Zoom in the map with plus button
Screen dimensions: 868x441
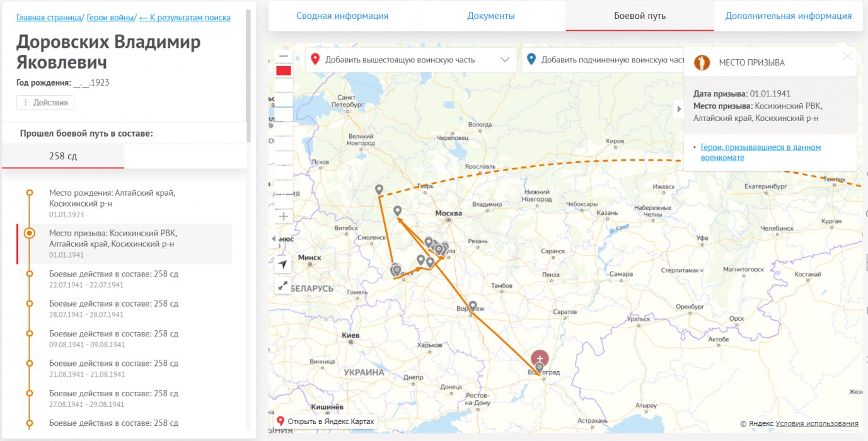click(x=284, y=216)
